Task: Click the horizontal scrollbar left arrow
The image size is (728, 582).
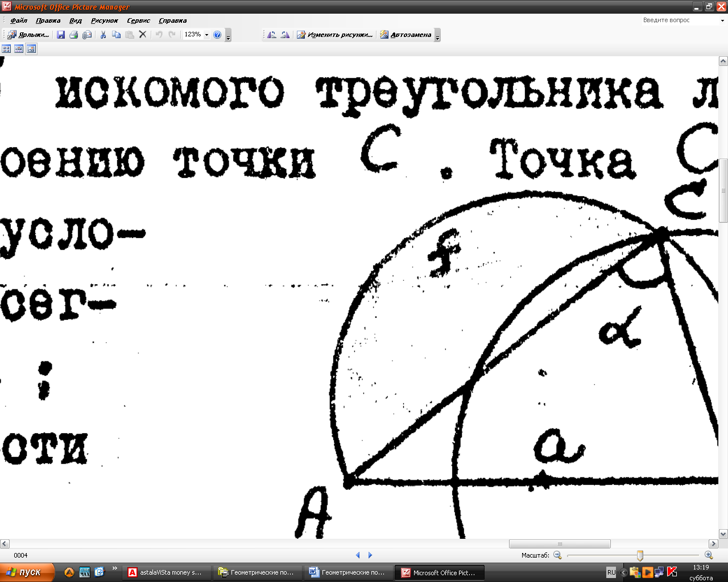Action: 5,544
